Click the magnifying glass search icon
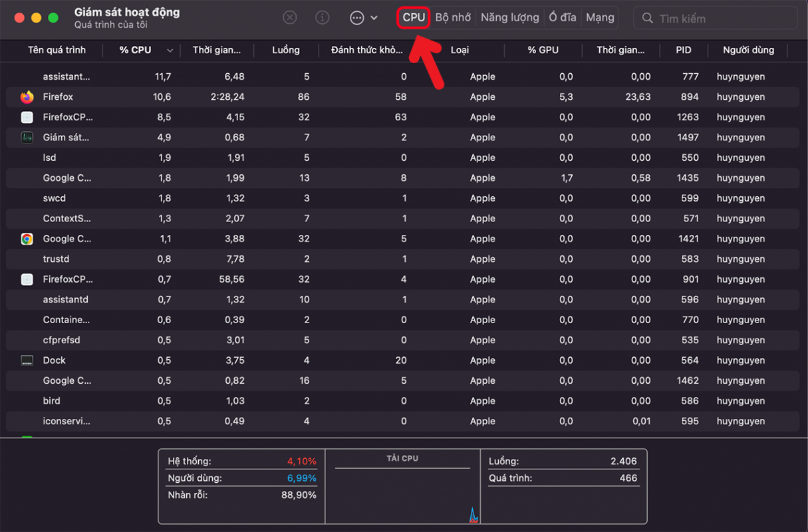The height and width of the screenshot is (532, 808). (x=647, y=19)
